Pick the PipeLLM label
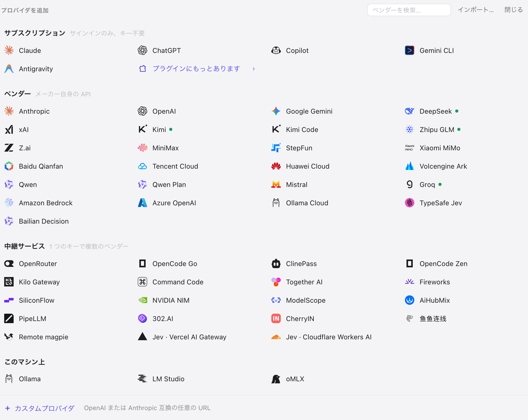 (x=32, y=319)
